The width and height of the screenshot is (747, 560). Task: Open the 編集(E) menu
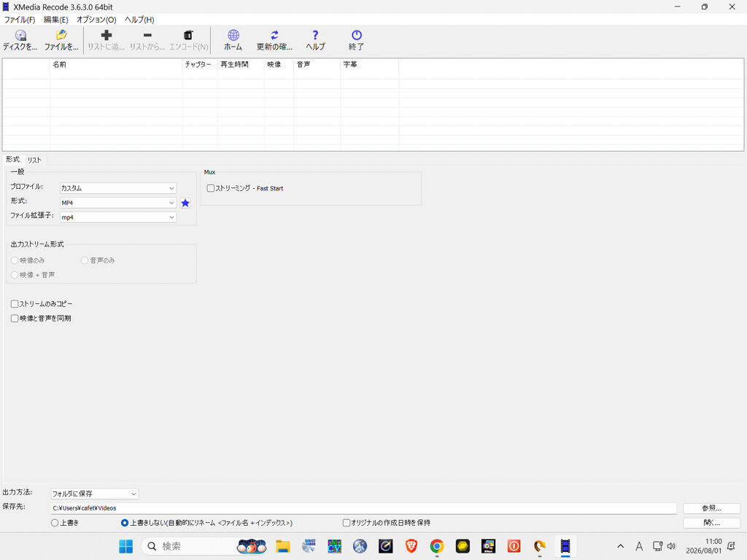coord(55,20)
